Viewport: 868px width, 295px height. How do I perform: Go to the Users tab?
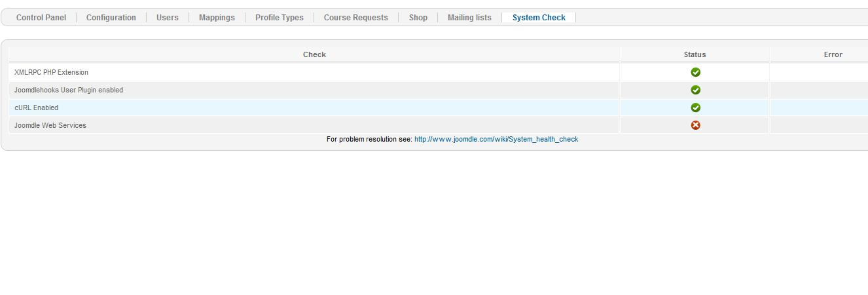[168, 18]
